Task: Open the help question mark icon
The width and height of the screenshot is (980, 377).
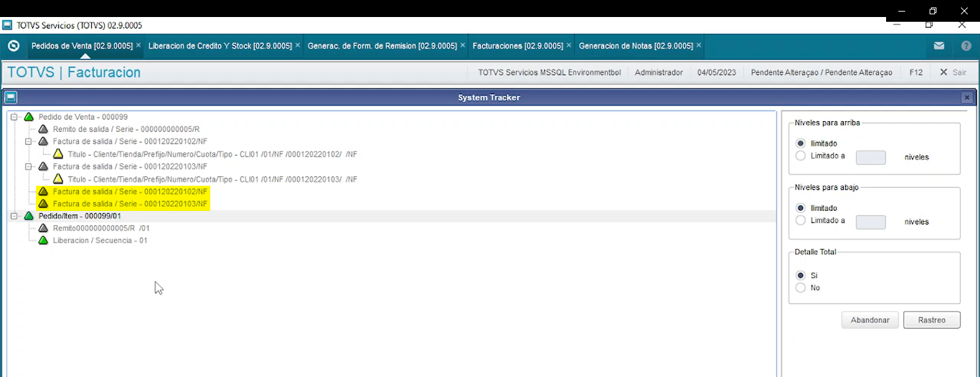Action: [966, 46]
